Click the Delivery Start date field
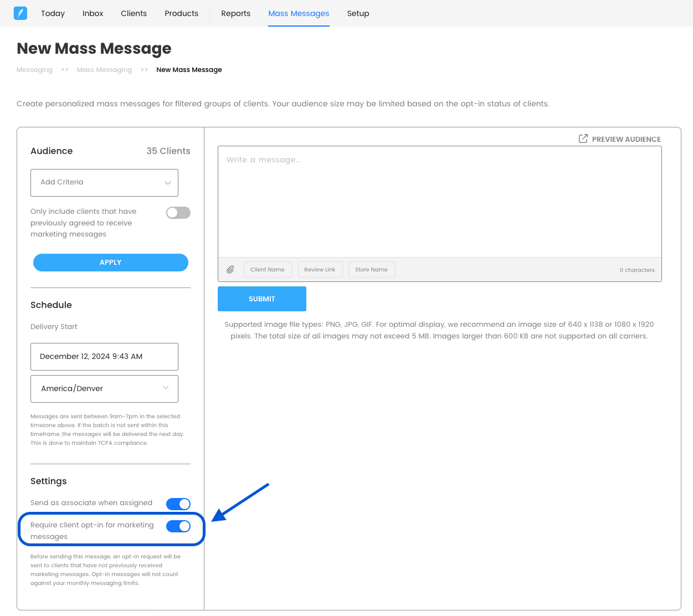This screenshot has height=616, width=693. 104,357
